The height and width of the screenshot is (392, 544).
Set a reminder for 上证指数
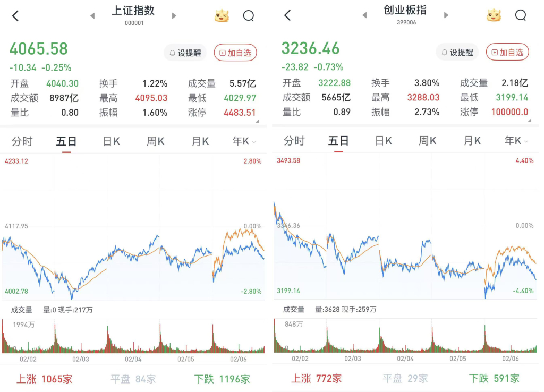185,53
